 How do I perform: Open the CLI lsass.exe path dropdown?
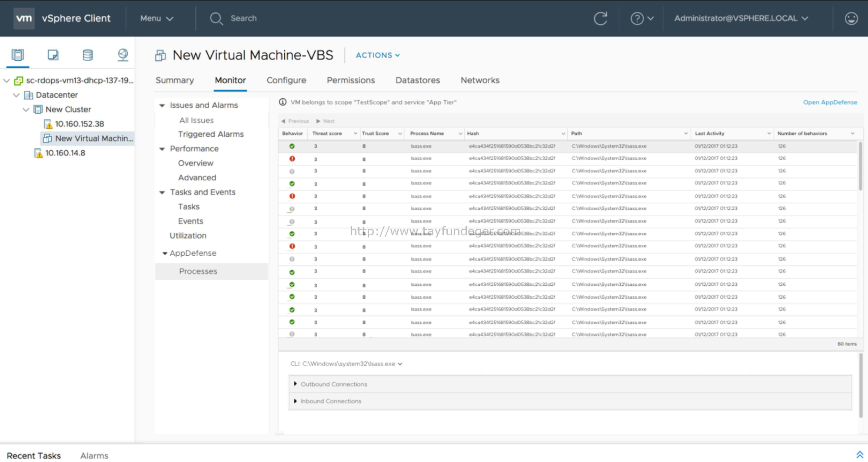coord(400,364)
